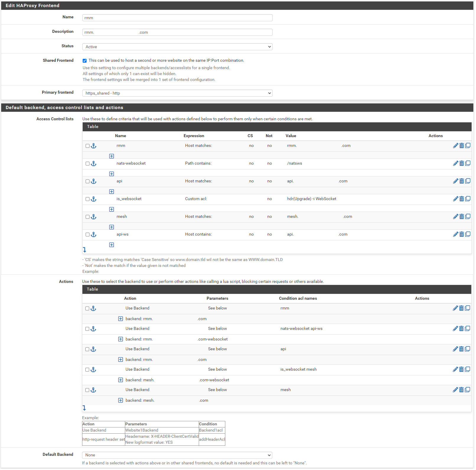The width and height of the screenshot is (476, 470).
Task: Delete the mesh Use Backend action
Action: point(461,390)
